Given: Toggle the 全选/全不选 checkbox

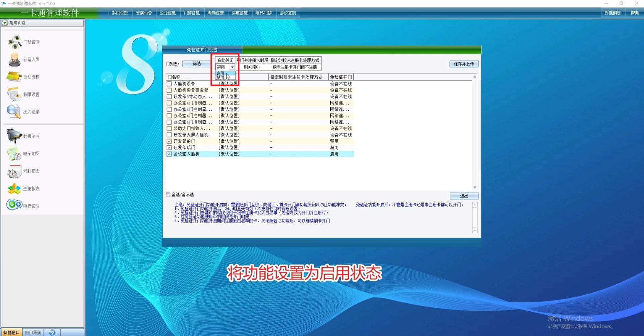Looking at the screenshot, I should point(168,195).
